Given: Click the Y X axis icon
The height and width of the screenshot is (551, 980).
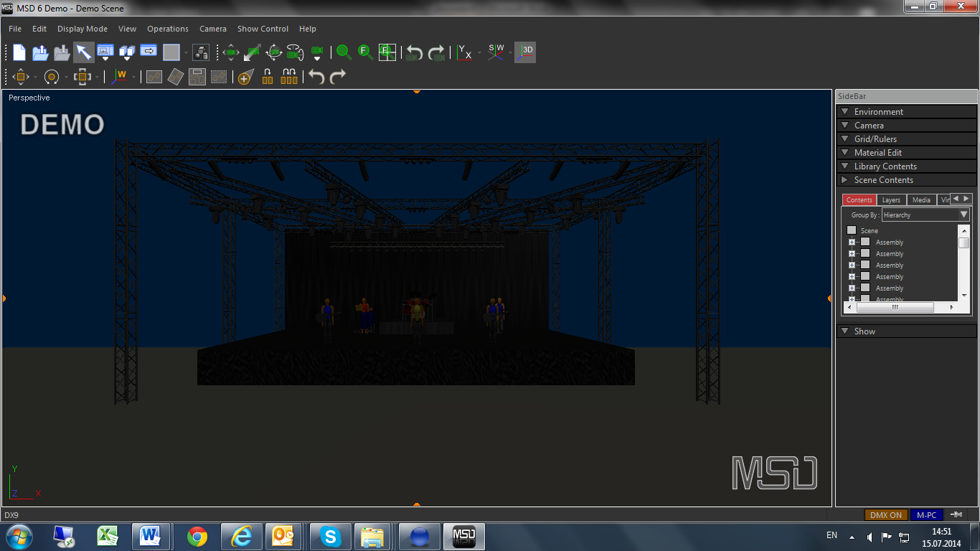Looking at the screenshot, I should click(464, 52).
